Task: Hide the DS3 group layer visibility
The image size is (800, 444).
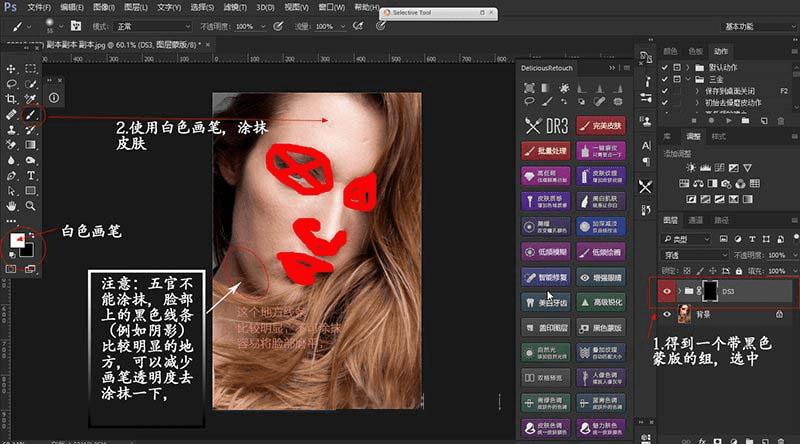Action: click(x=667, y=291)
